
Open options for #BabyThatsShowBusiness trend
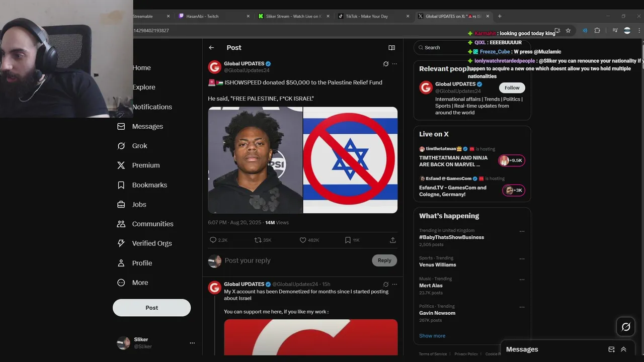522,232
